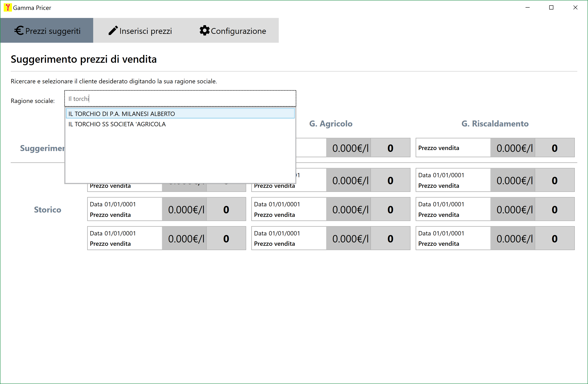Image resolution: width=588 pixels, height=384 pixels.
Task: Click the Ricercare e selezionare instruction text
Action: click(x=114, y=81)
